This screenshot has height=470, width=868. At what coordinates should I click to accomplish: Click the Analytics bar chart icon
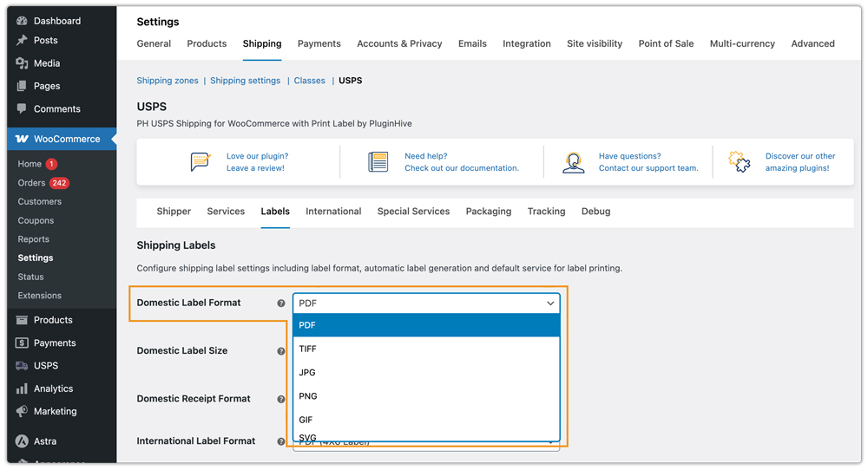pos(22,388)
